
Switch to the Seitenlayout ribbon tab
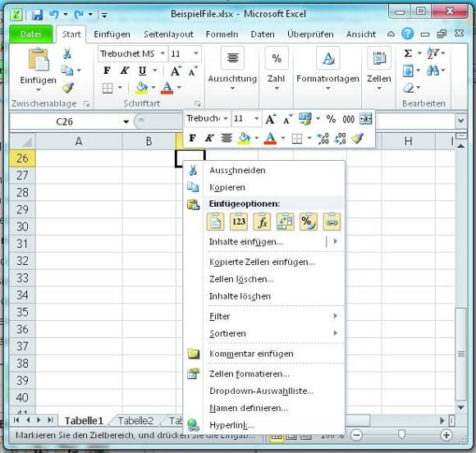point(168,34)
